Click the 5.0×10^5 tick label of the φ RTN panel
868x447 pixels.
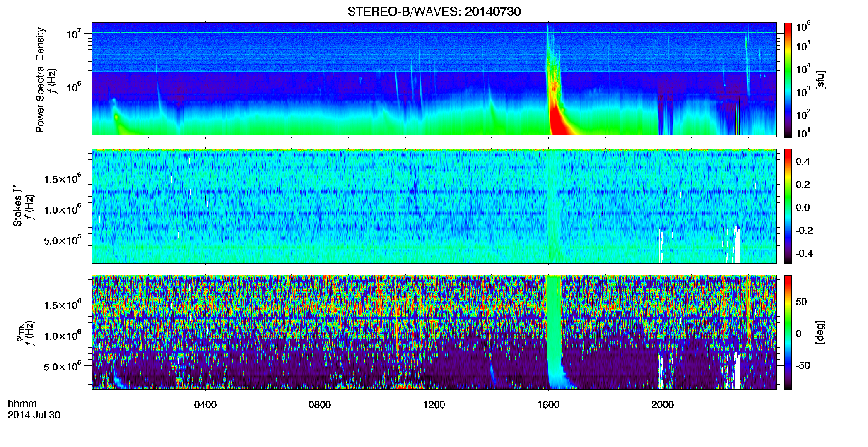tap(63, 366)
